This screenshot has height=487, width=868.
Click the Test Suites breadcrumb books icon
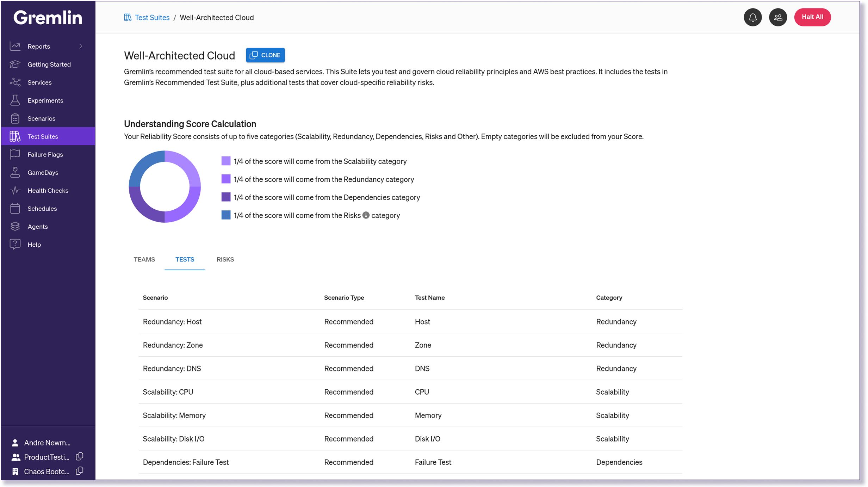click(128, 17)
